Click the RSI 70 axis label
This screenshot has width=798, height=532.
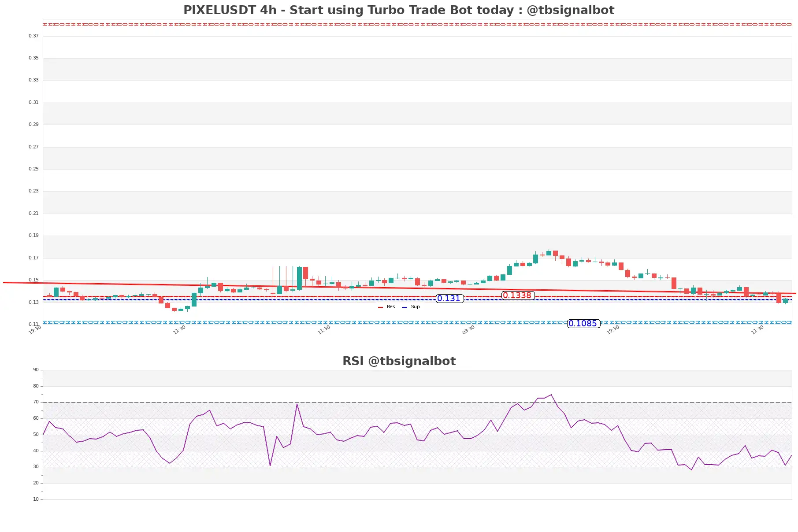coord(36,402)
